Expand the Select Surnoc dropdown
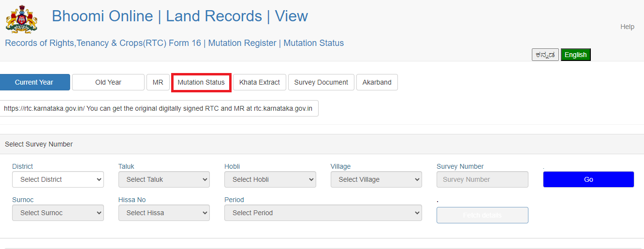644x249 pixels. coord(58,213)
